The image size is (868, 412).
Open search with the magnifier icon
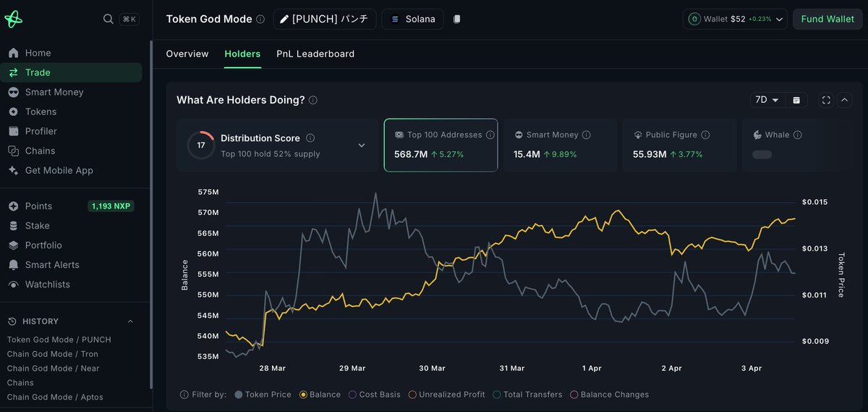(x=108, y=19)
